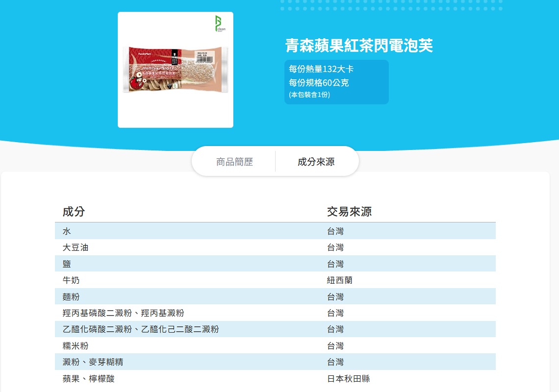Click the 牛奶 ingredient entry
Image resolution: width=559 pixels, height=392 pixels.
[x=71, y=280]
